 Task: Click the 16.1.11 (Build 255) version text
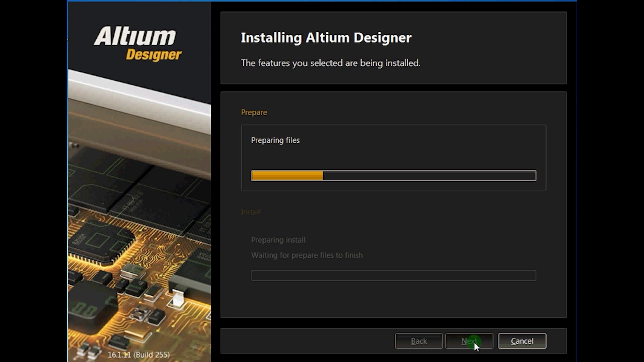point(139,355)
